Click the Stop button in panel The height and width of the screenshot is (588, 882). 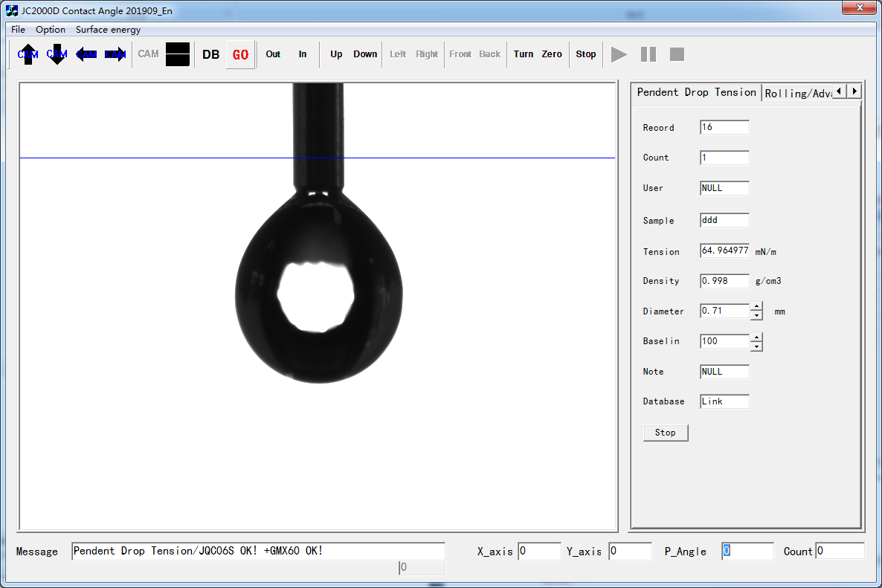coord(666,433)
